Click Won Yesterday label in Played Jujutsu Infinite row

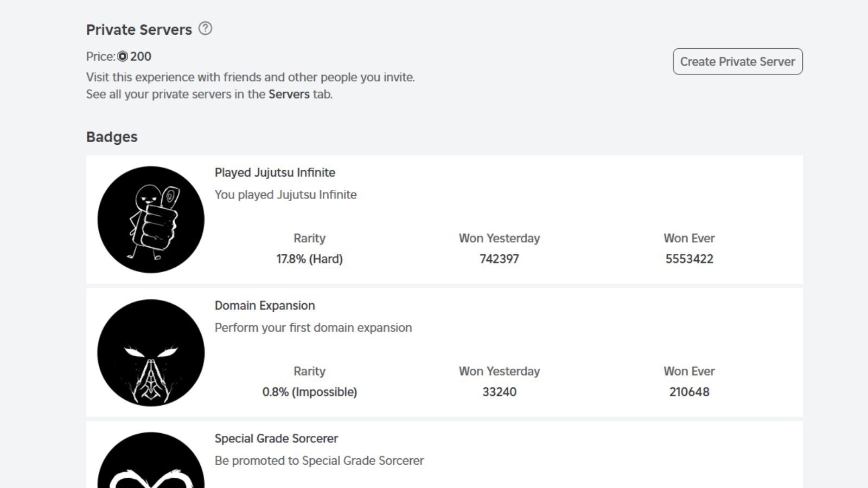pos(499,238)
